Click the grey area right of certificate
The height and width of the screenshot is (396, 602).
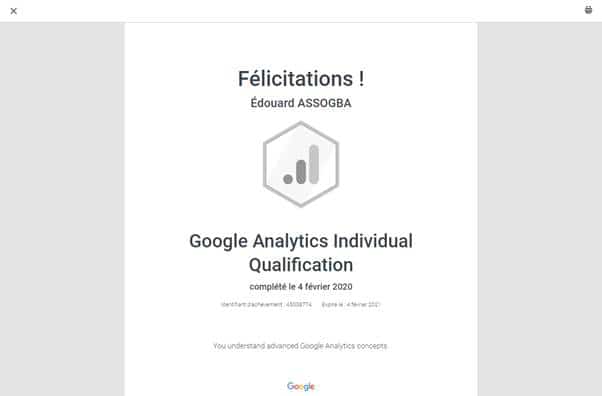(540, 209)
